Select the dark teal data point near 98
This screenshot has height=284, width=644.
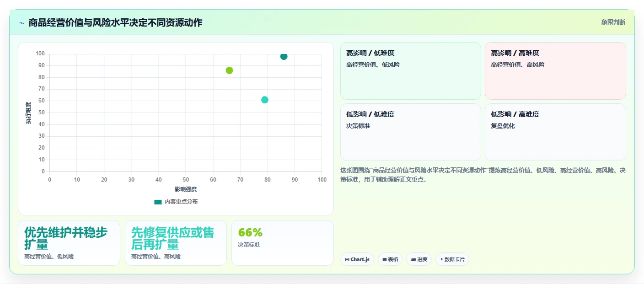(x=284, y=56)
